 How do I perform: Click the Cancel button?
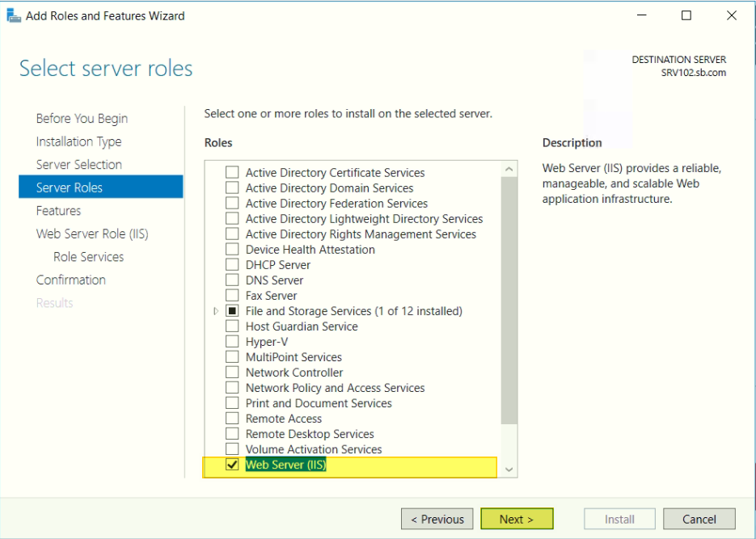tap(699, 520)
